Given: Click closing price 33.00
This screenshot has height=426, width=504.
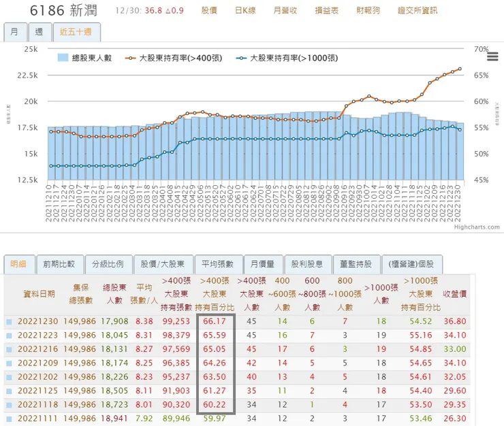Looking at the screenshot, I should pos(455,349).
